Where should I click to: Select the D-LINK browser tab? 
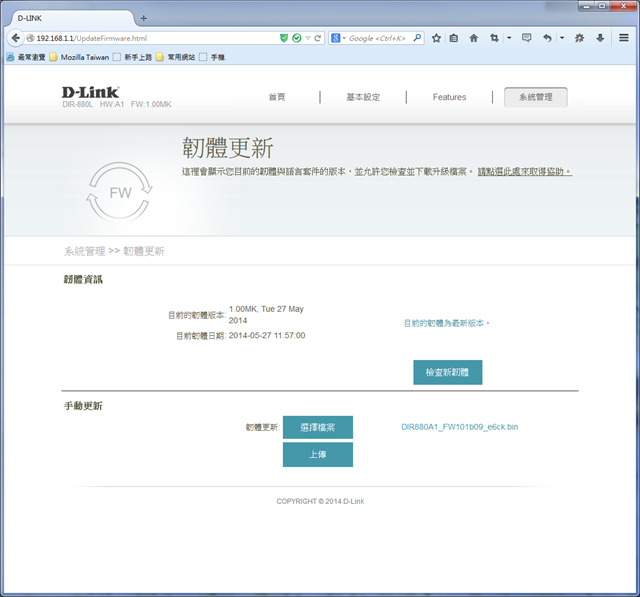(x=71, y=18)
